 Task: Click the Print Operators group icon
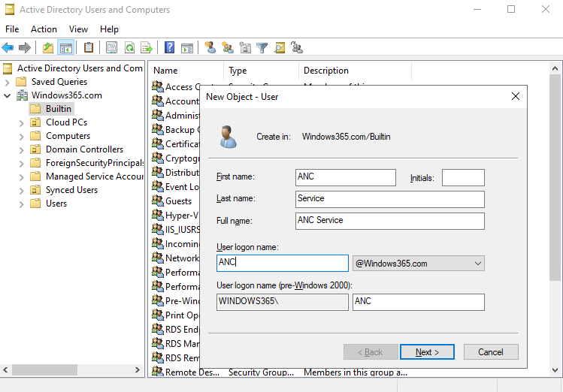tap(158, 315)
